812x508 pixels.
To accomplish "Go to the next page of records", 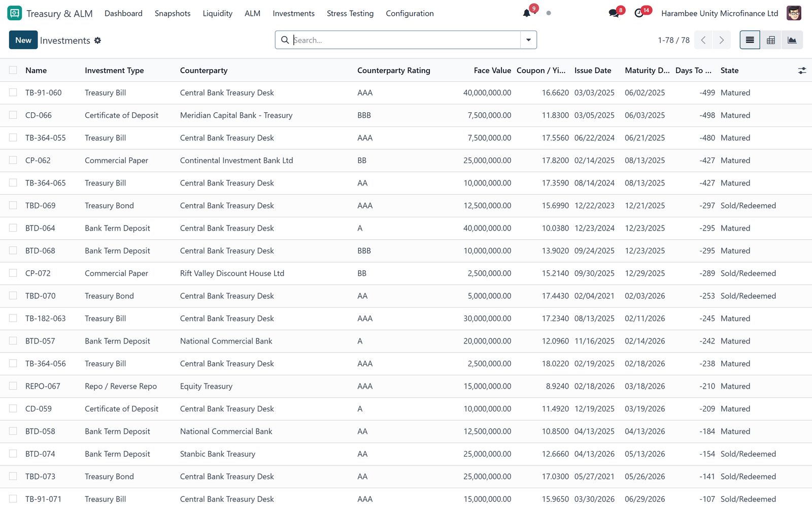I will pyautogui.click(x=722, y=40).
